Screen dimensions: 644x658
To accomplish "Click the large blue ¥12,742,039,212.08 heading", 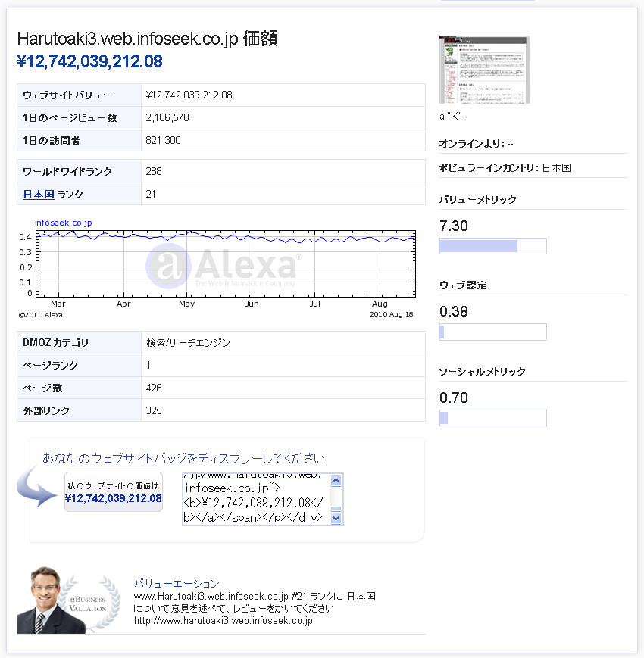I will coord(89,61).
